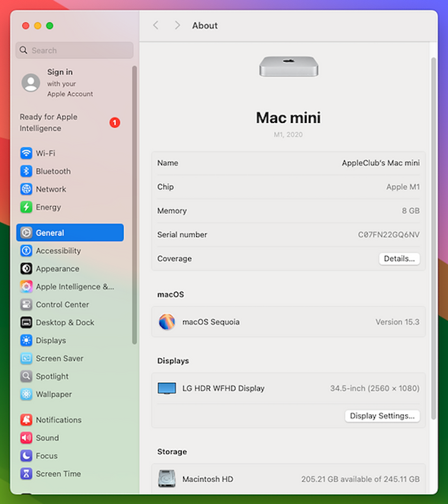Open Control Center settings
This screenshot has width=448, height=504.
coord(70,304)
